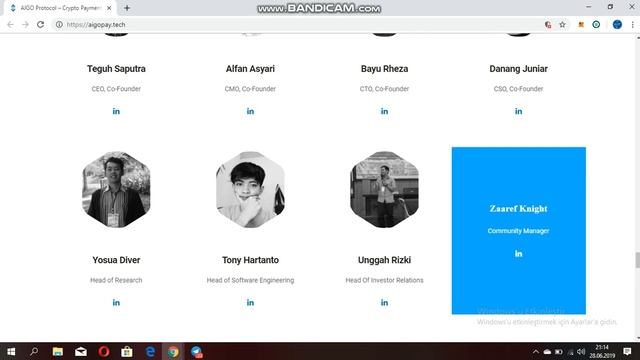Click the Alfan Asyari name
The image size is (640, 360).
coord(250,69)
